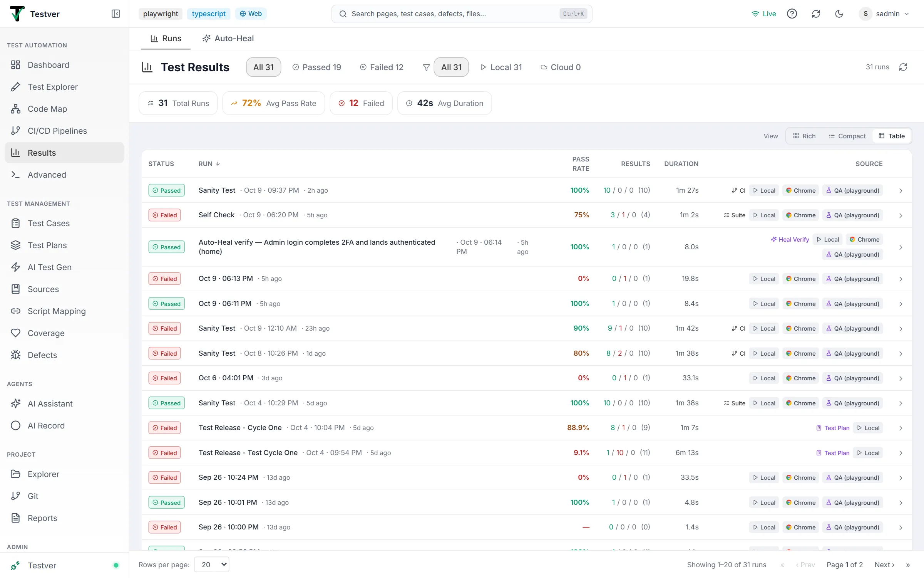Click the filter funnel icon
This screenshot has width=924, height=578.
tap(426, 67)
